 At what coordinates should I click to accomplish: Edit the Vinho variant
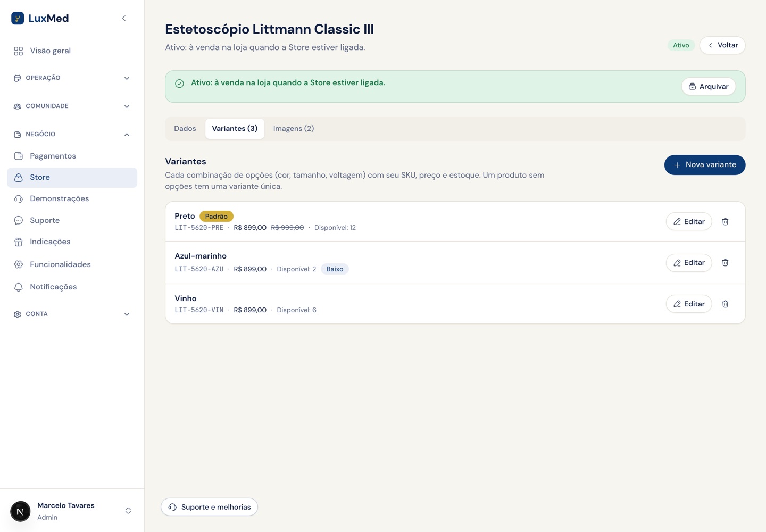coord(689,304)
